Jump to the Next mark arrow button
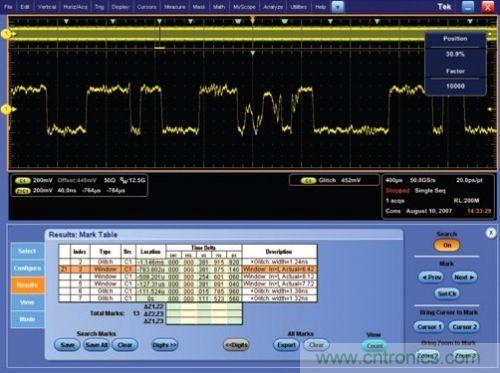 point(464,277)
